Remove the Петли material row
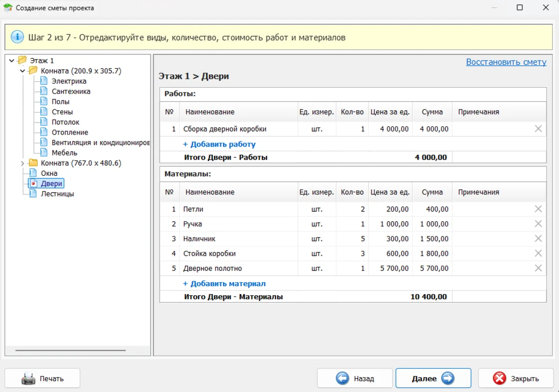 (538, 209)
